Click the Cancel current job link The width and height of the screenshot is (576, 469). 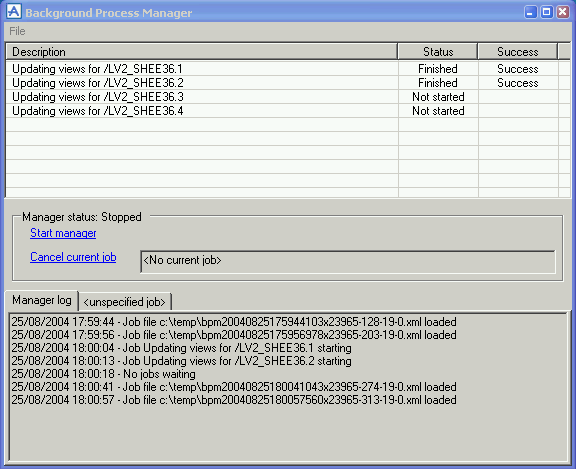pyautogui.click(x=73, y=257)
